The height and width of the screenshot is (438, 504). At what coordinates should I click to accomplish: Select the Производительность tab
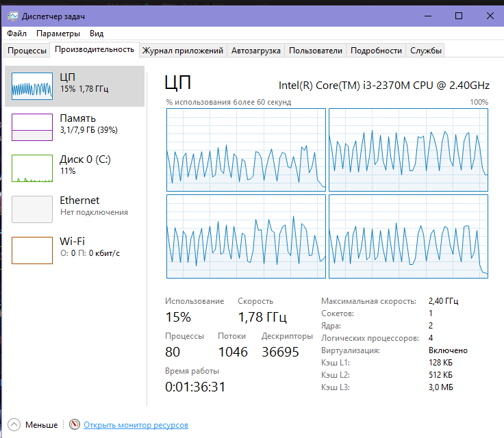(x=94, y=49)
